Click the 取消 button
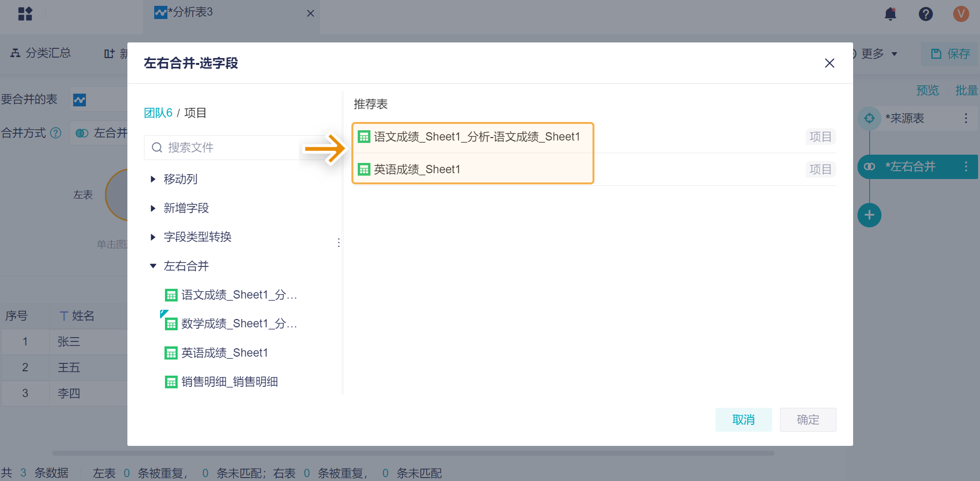 click(744, 420)
